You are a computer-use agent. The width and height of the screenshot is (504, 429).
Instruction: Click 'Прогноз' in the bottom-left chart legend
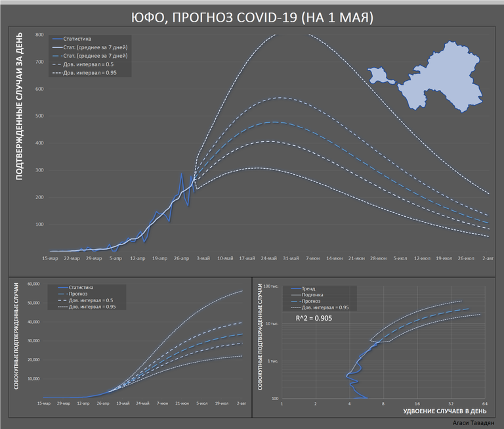coord(82,294)
